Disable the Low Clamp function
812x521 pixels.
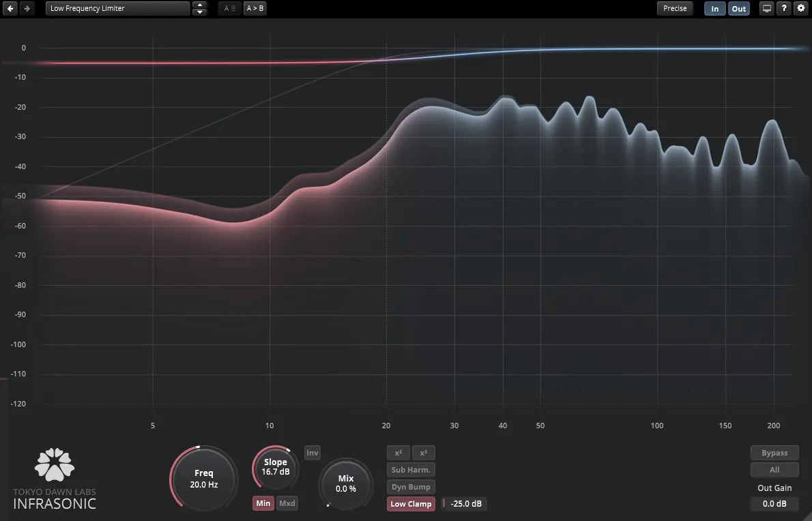[x=410, y=503]
